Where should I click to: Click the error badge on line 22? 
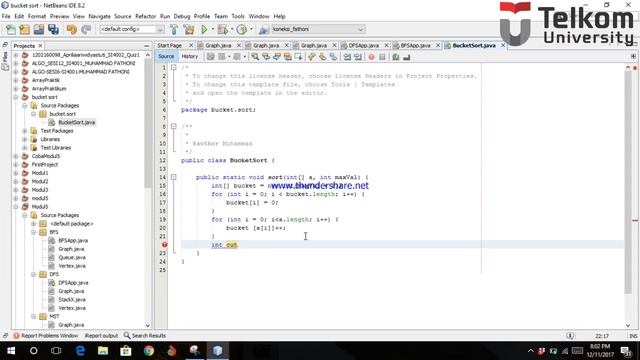click(164, 245)
